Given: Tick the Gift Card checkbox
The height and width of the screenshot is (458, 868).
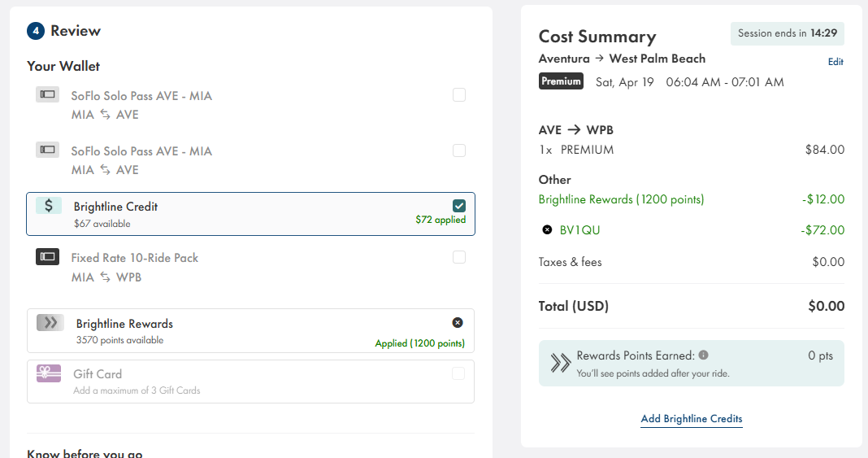Looking at the screenshot, I should point(459,373).
